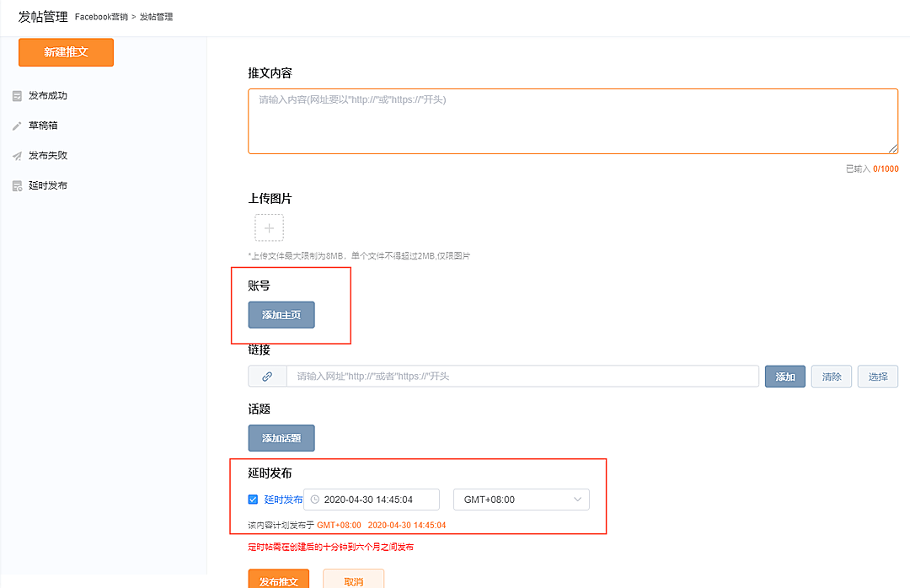Click the link chain icon beside the URL field
Screen dimensions: 910x588
(x=267, y=376)
